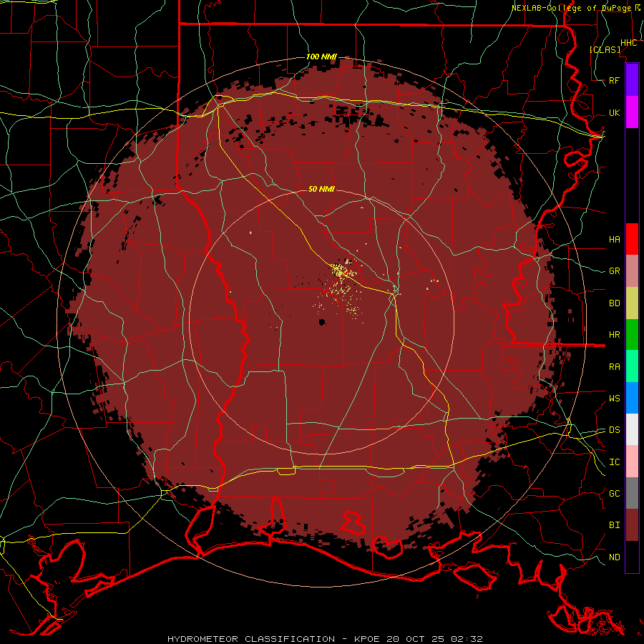Image resolution: width=644 pixels, height=644 pixels.
Task: Click the BD legend label text
Action: (615, 303)
